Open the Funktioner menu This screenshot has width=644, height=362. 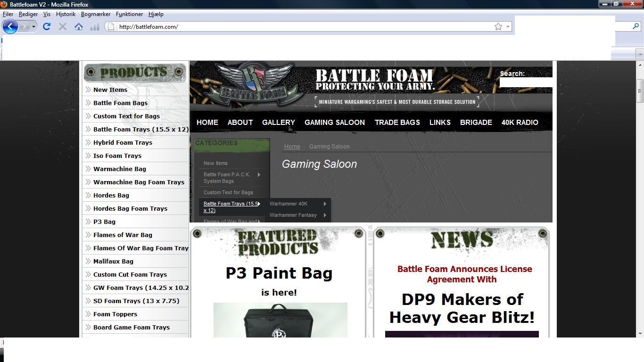(129, 14)
